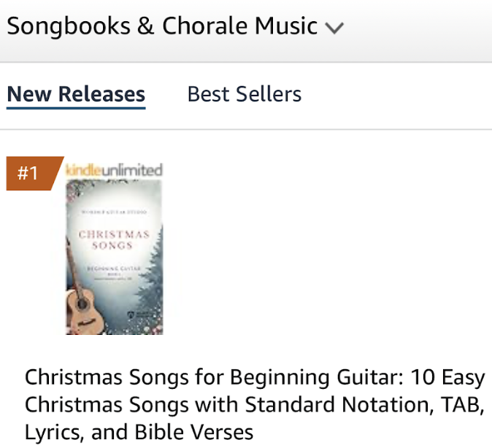Viewport: 492px width, 448px height.
Task: Open the Songbooks & Chorale Music category heading
Action: 162,27
